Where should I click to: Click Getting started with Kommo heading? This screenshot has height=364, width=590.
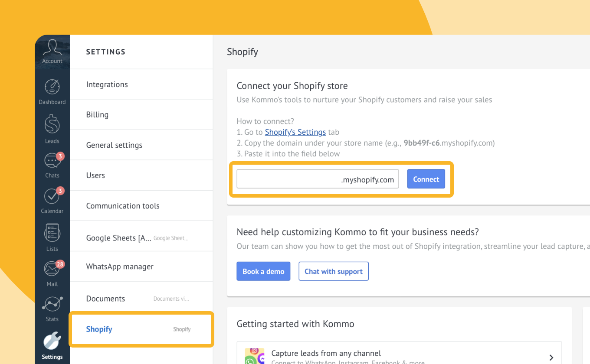coord(295,324)
